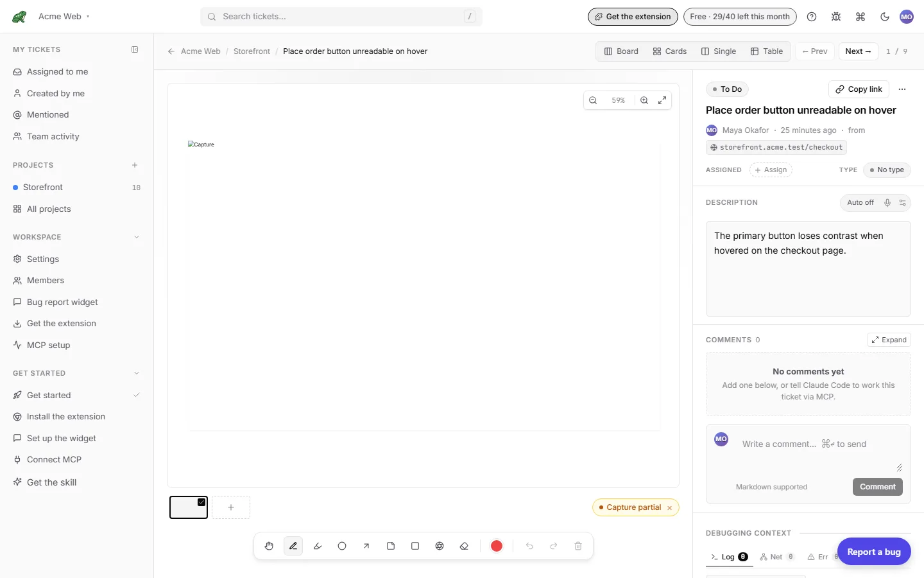The height and width of the screenshot is (578, 924).
Task: Go to the Next ticket
Action: pyautogui.click(x=858, y=51)
